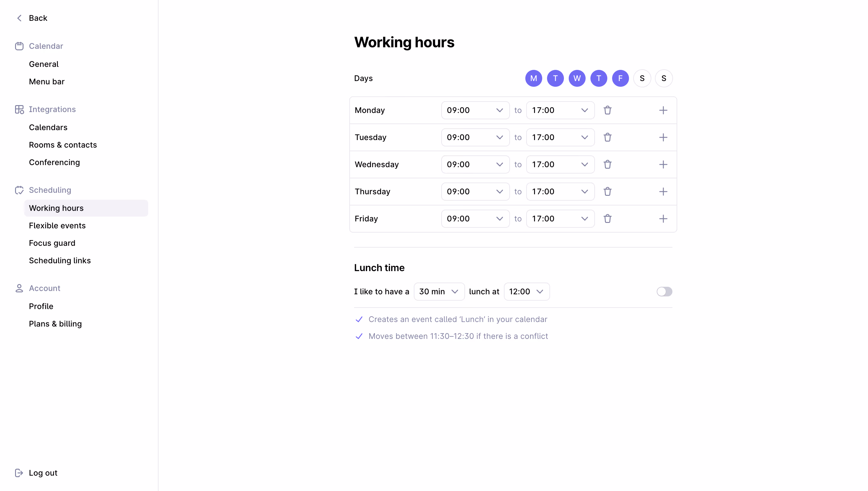This screenshot has width=868, height=491.
Task: Open Thursday's 09:00 start time field
Action: pos(475,192)
